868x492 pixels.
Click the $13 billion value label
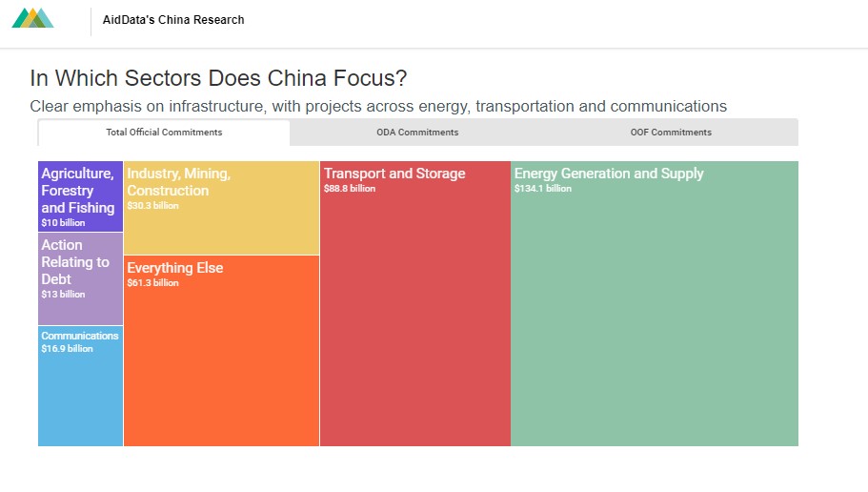click(x=63, y=295)
